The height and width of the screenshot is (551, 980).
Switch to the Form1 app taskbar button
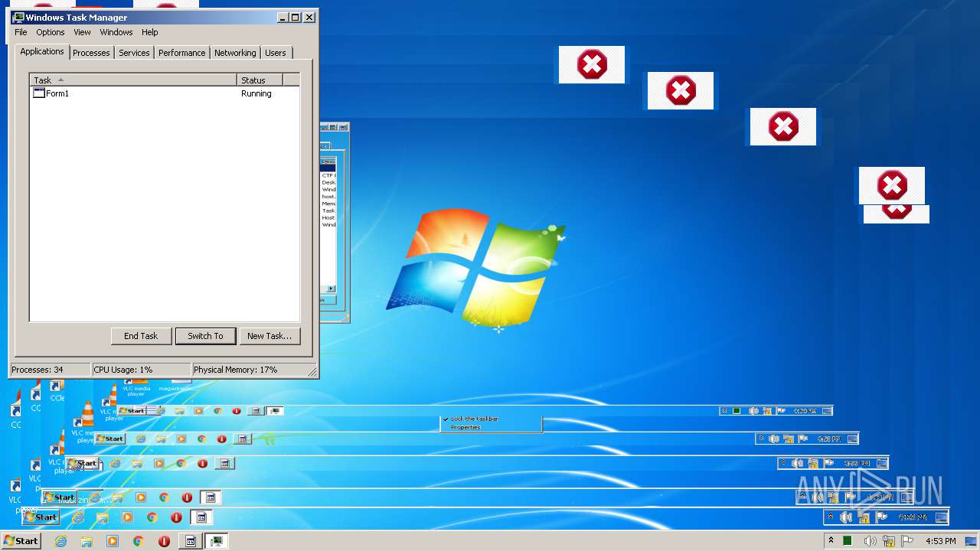[x=191, y=541]
